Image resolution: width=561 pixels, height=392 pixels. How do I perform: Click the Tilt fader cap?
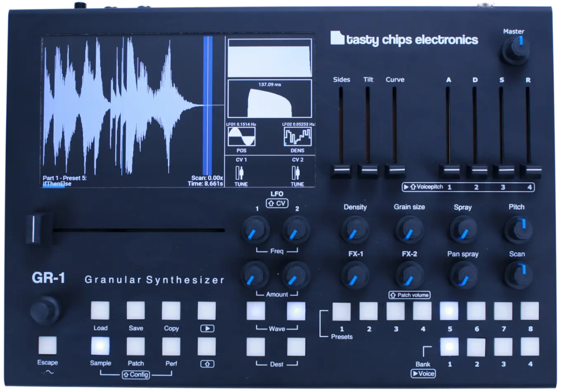[x=368, y=170]
